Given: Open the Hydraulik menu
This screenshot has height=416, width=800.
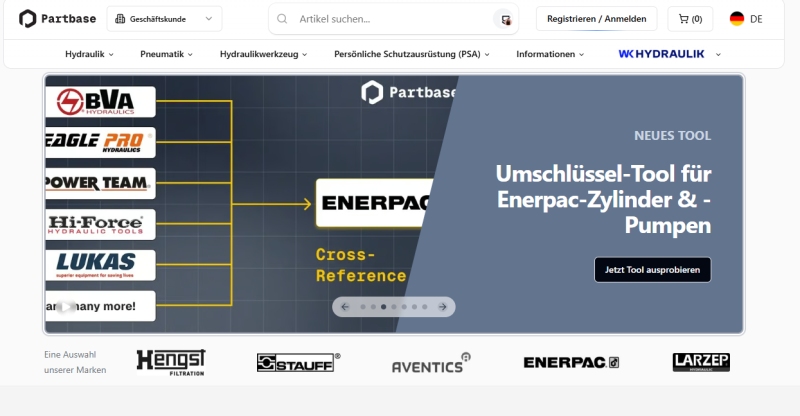Looking at the screenshot, I should pos(89,54).
